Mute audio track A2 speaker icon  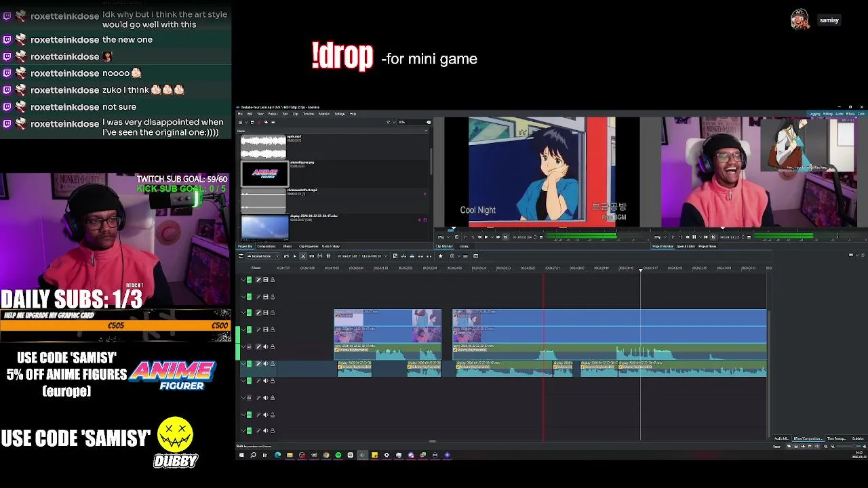(x=265, y=364)
